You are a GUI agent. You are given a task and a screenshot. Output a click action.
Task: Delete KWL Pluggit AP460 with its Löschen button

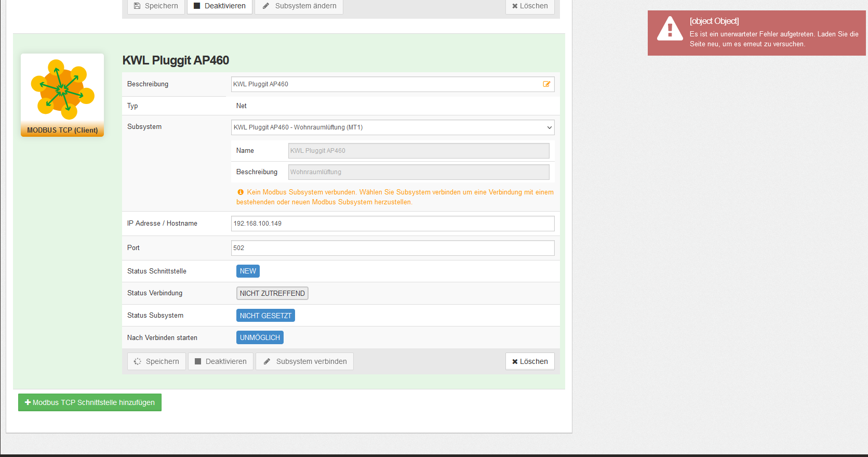[x=529, y=361]
